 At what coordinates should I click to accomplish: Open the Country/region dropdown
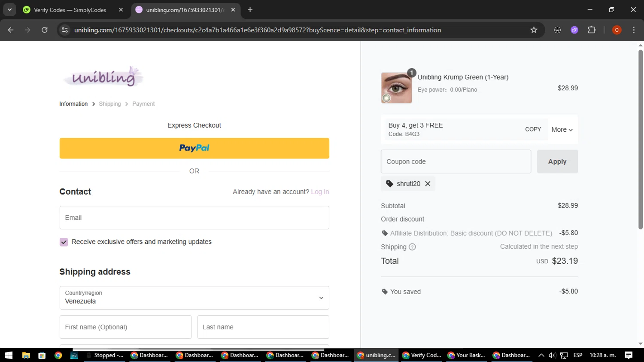(x=194, y=298)
